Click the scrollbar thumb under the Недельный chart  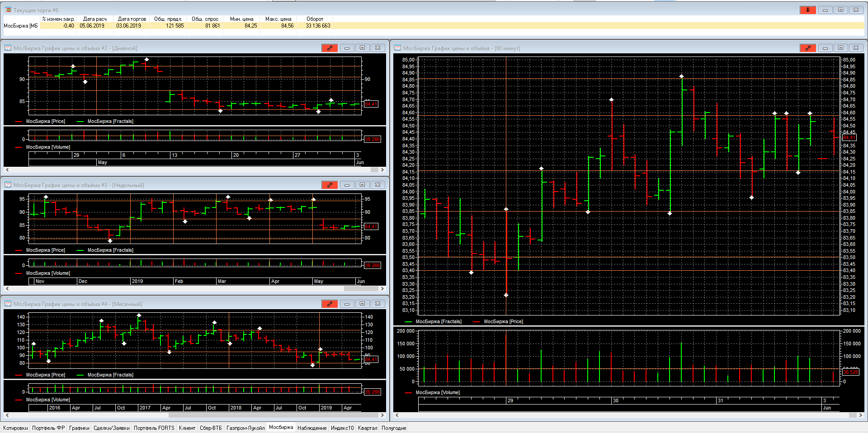tap(361, 288)
